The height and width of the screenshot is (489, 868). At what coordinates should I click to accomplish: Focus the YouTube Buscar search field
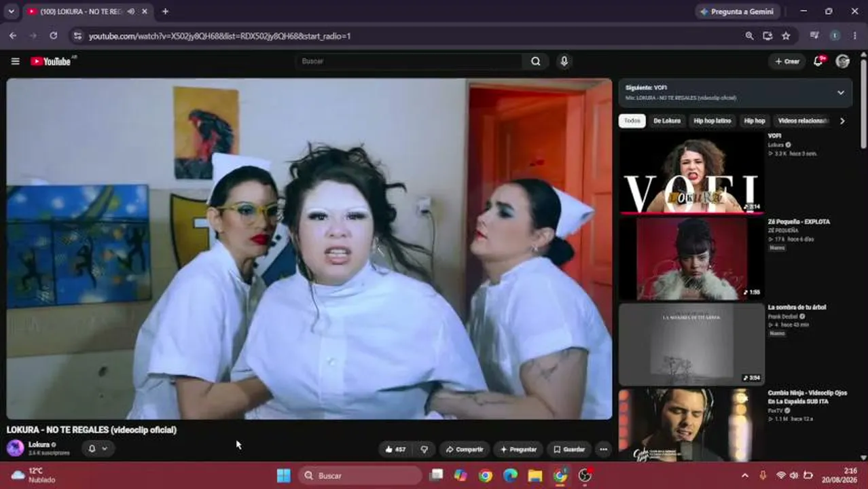409,61
